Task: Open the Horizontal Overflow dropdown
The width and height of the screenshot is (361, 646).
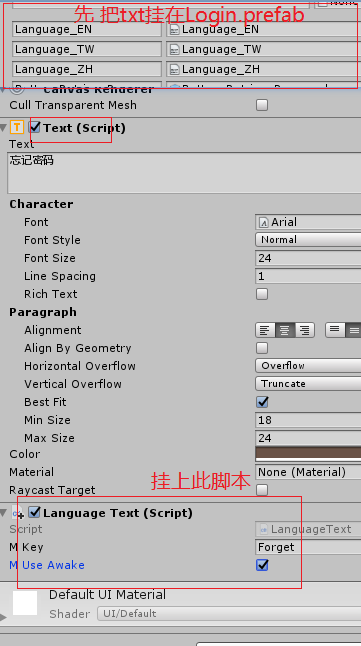Action: 308,366
